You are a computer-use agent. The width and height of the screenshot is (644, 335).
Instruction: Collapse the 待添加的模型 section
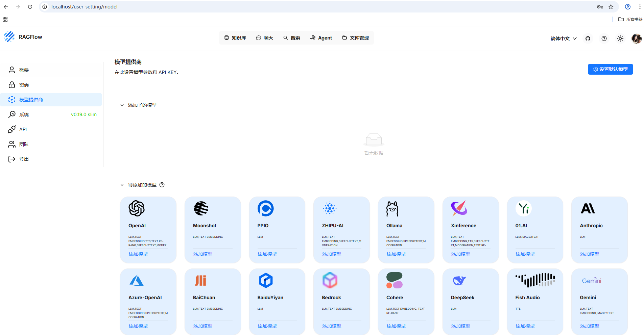pos(122,185)
